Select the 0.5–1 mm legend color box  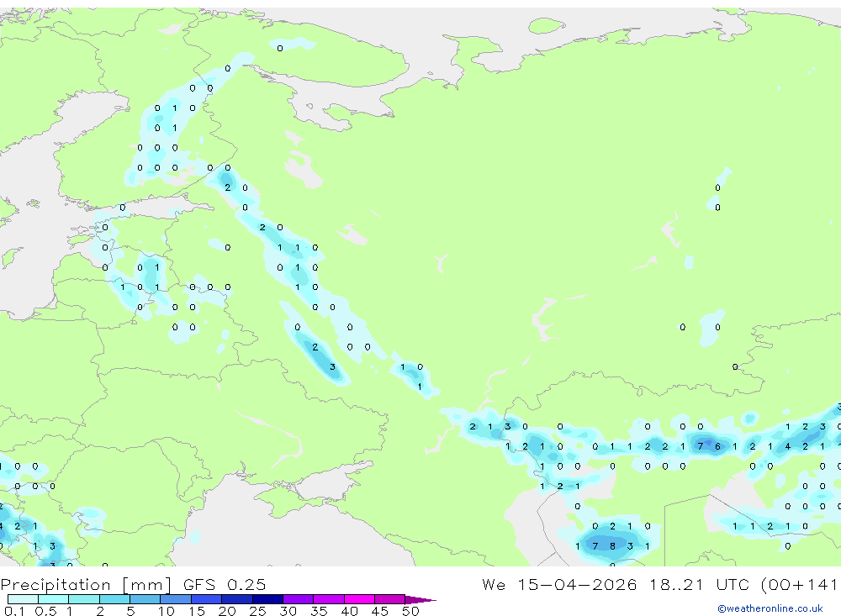click(54, 599)
